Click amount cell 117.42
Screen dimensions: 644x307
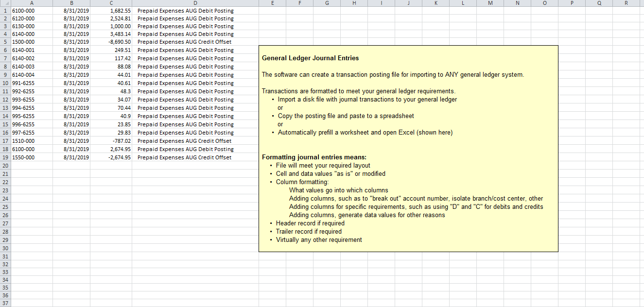coord(111,58)
